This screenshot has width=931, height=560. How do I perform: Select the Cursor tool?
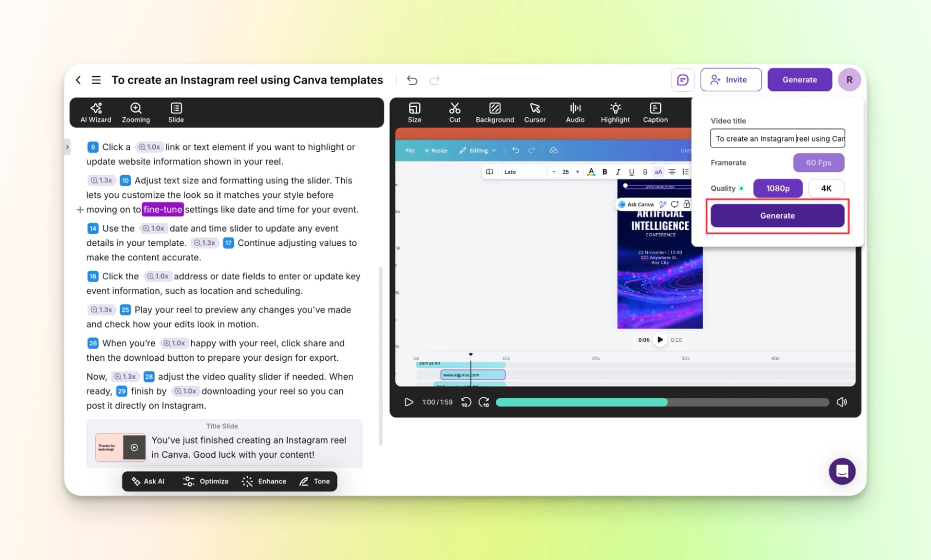click(x=534, y=112)
